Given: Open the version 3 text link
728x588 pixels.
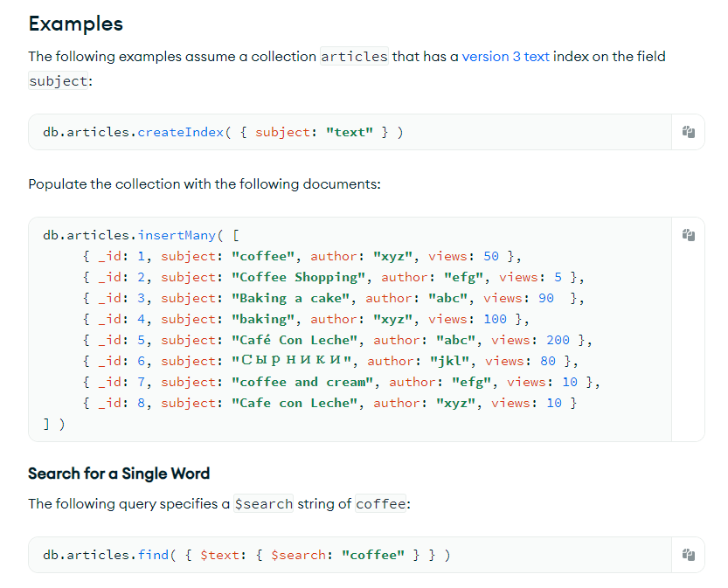Looking at the screenshot, I should tap(505, 57).
